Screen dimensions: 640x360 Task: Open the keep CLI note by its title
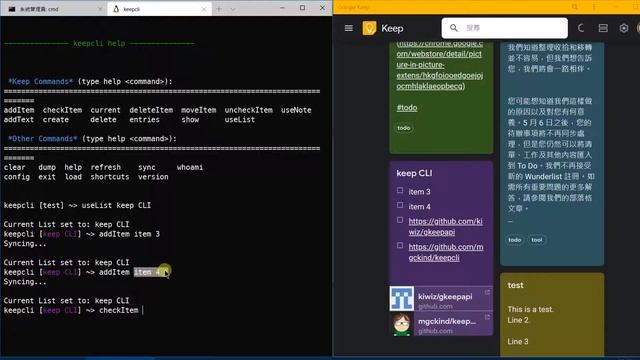(x=414, y=173)
